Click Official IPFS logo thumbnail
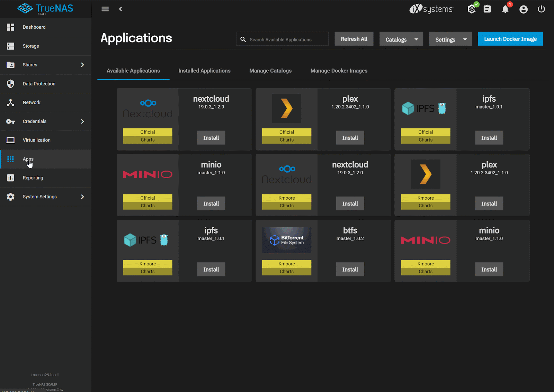 (x=424, y=108)
